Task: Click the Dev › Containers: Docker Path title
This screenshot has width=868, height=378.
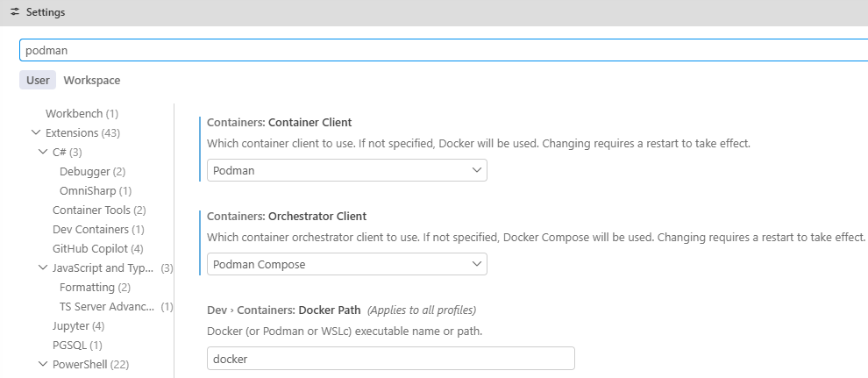Action: point(284,310)
